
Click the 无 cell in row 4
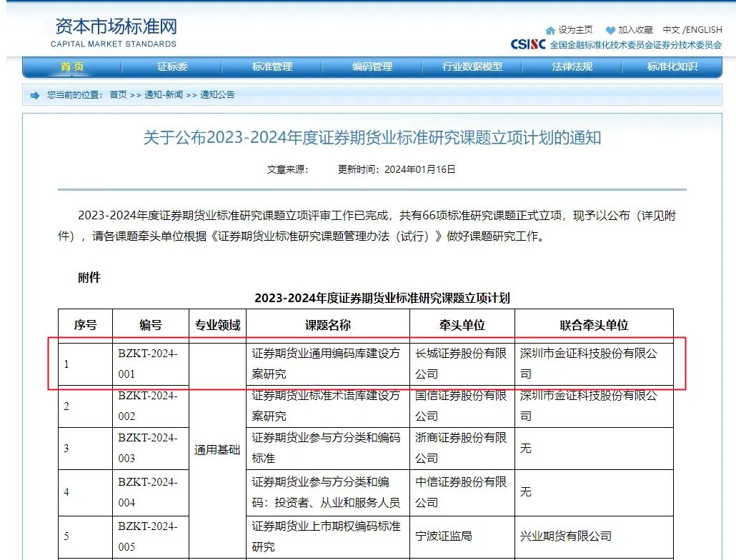coord(594,492)
